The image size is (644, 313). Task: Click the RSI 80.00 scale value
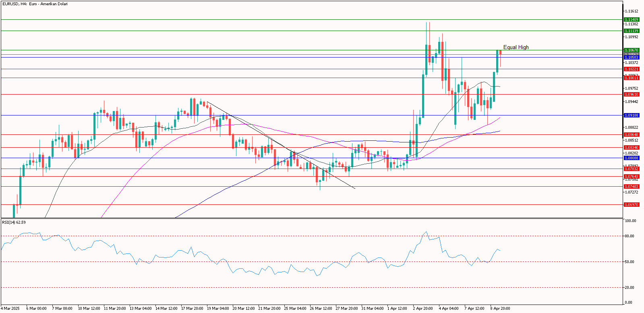(630, 236)
